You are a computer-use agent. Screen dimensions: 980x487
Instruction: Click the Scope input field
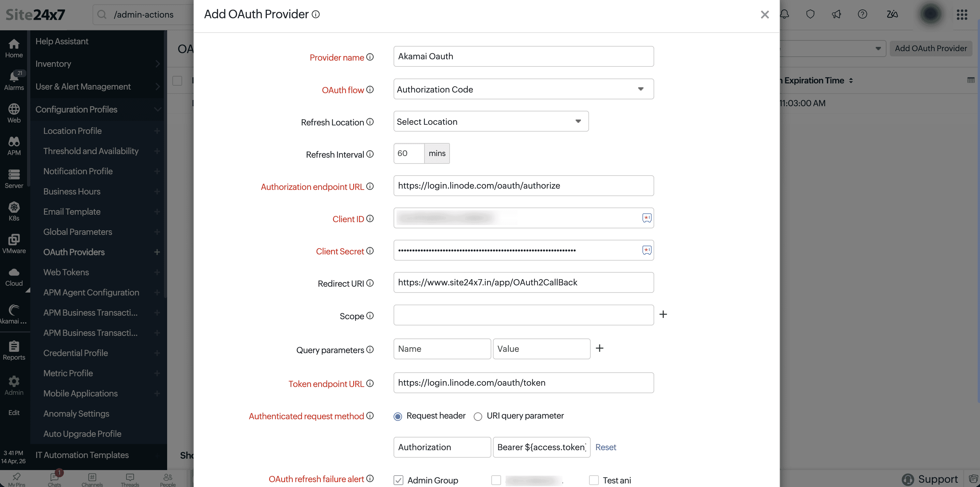(523, 315)
